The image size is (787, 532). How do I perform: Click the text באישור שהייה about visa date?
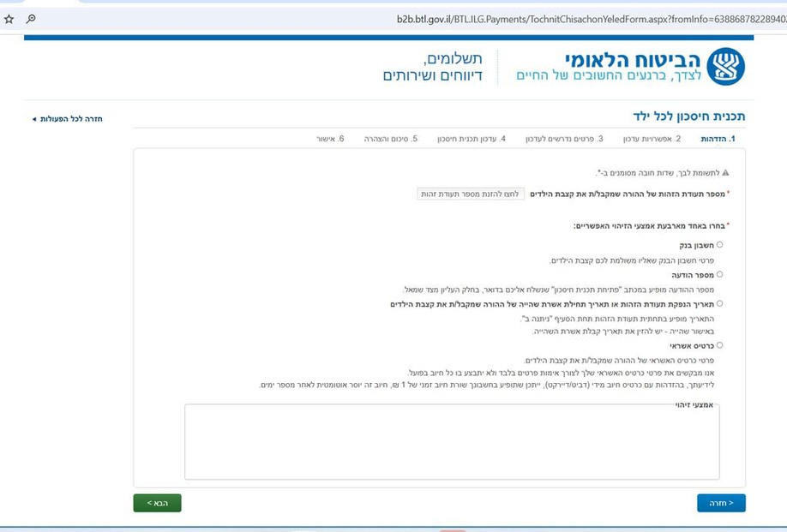623,332
